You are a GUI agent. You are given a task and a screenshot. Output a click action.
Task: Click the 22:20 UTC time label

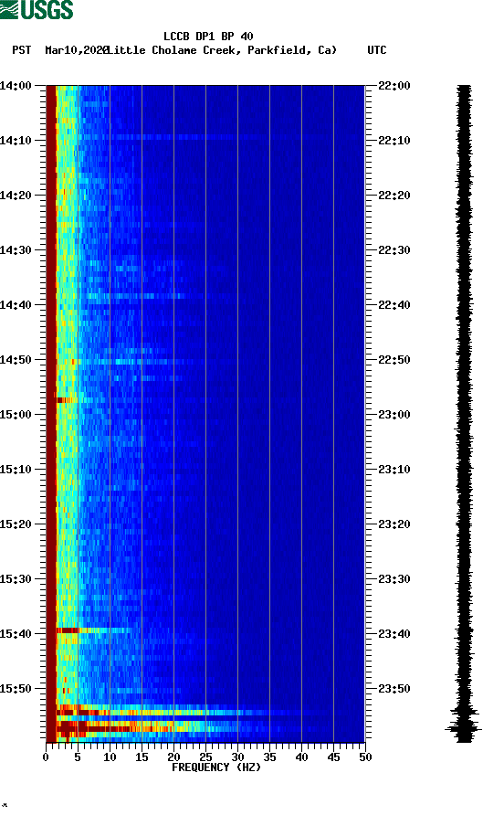click(x=394, y=196)
